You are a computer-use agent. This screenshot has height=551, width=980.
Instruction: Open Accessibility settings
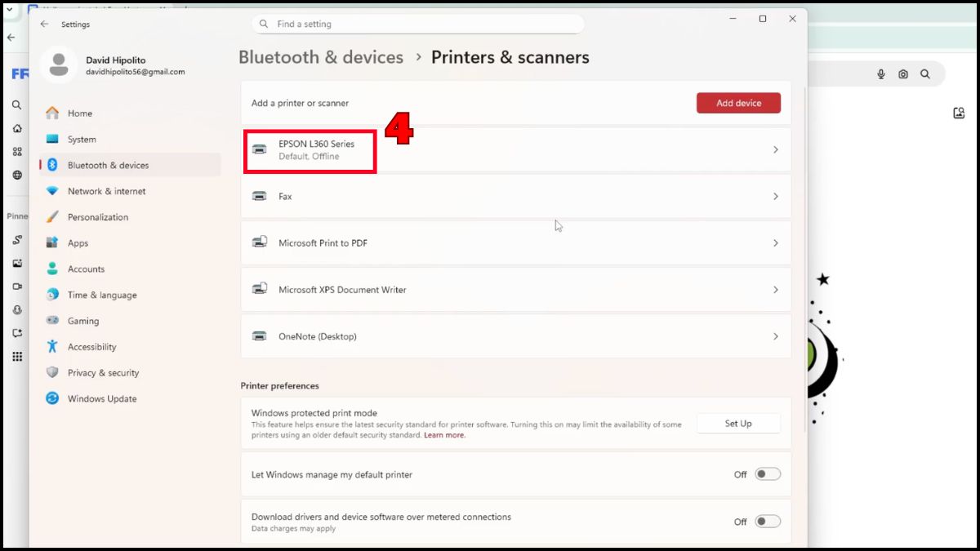point(130,347)
